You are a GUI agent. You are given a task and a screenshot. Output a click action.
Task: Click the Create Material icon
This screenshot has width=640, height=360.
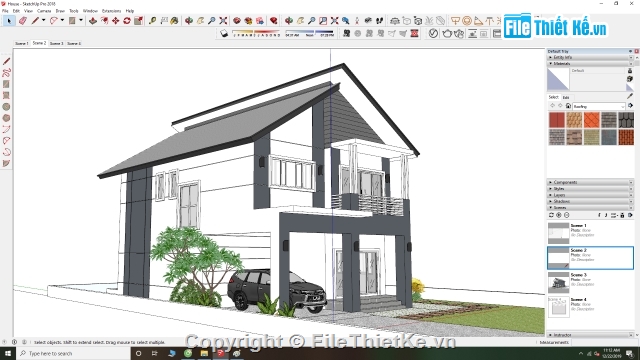click(x=630, y=79)
